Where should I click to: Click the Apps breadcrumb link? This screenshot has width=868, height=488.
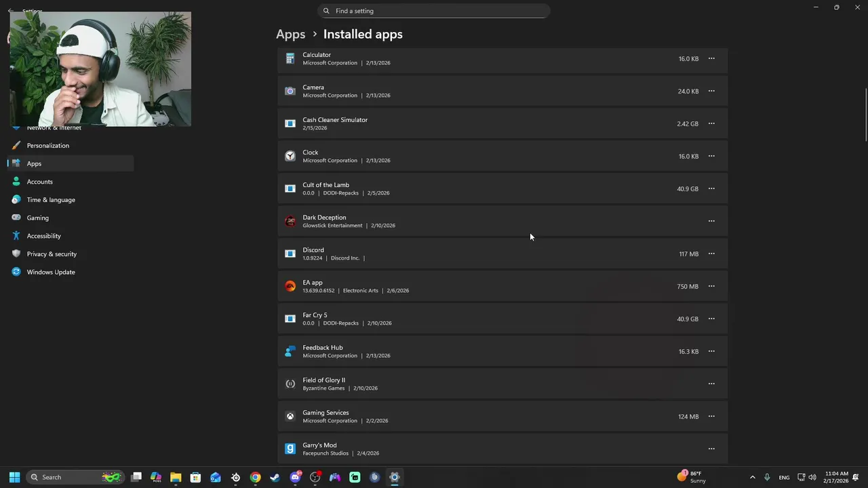(x=290, y=34)
